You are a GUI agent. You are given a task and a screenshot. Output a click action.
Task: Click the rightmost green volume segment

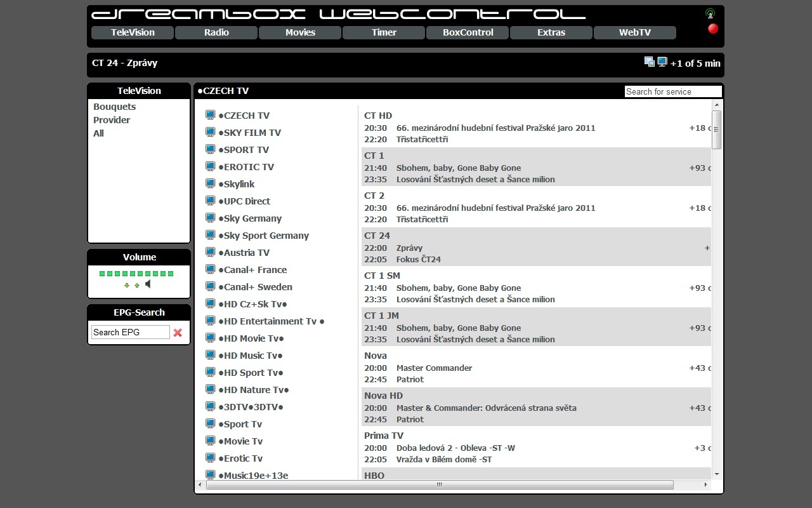pos(170,274)
